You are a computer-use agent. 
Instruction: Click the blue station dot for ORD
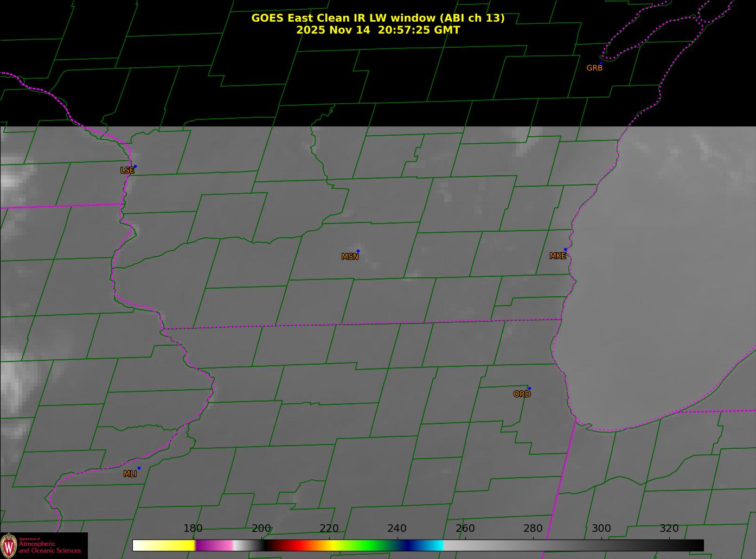pyautogui.click(x=529, y=388)
